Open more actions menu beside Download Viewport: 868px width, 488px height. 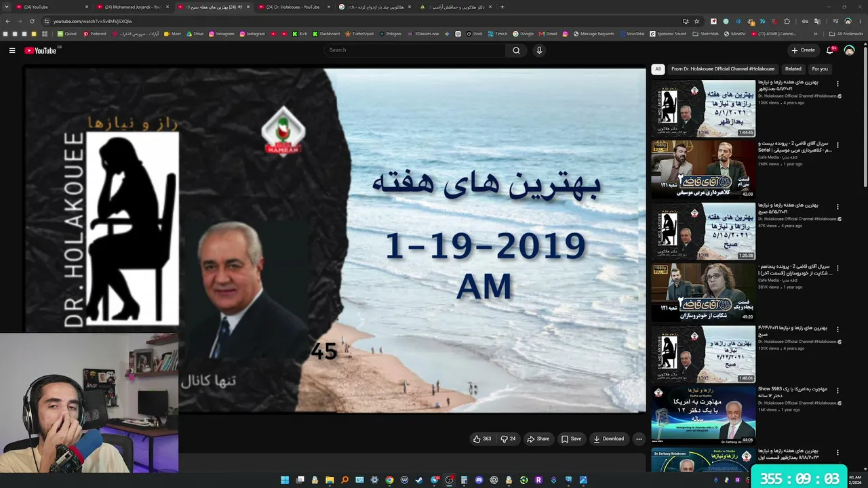click(639, 439)
